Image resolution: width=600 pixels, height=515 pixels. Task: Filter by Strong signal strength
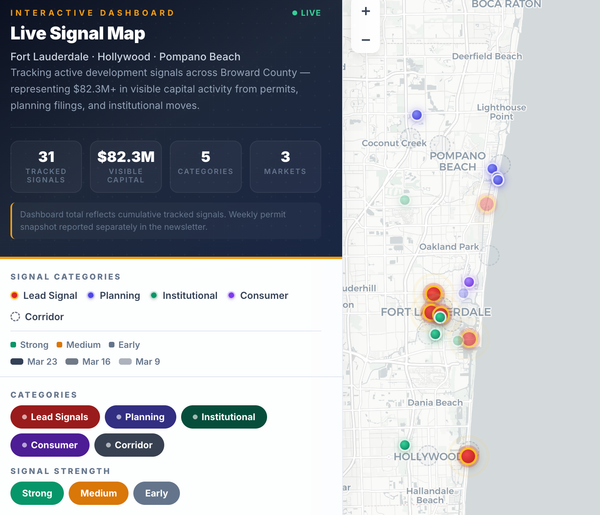pos(37,493)
